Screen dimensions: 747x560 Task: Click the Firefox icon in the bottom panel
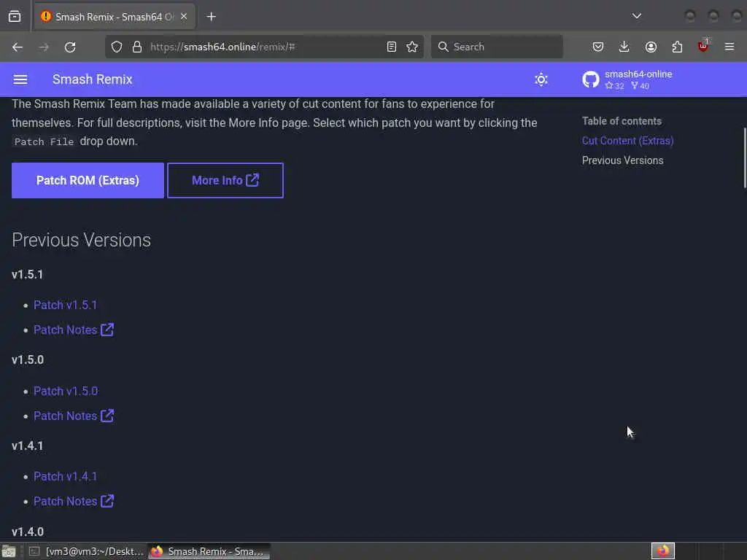coord(662,551)
